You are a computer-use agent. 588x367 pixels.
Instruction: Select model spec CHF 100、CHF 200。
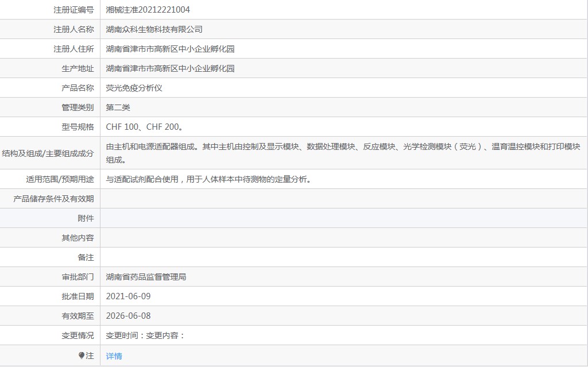[x=145, y=127]
